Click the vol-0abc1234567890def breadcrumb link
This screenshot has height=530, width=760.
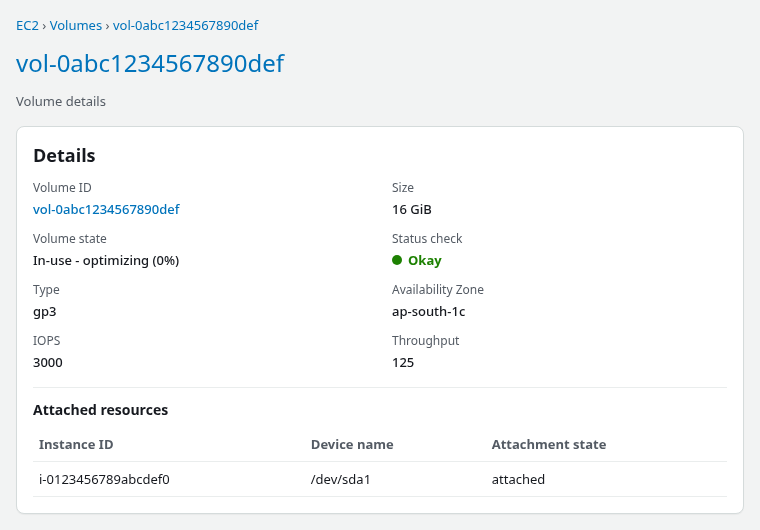pyautogui.click(x=186, y=25)
